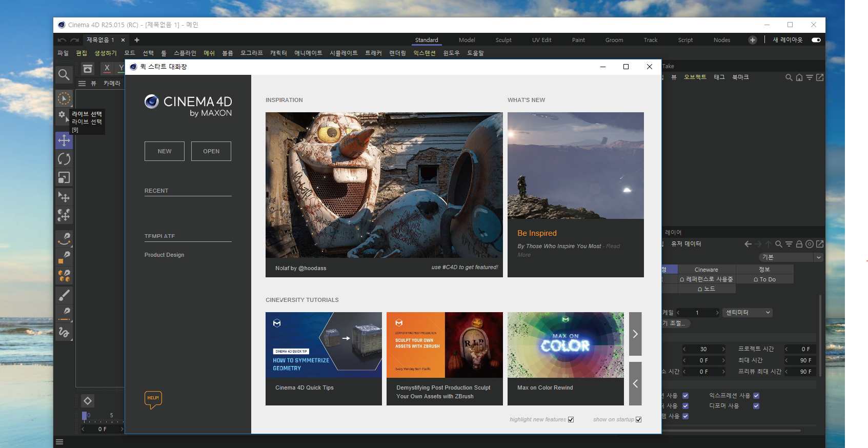The width and height of the screenshot is (868, 448).
Task: Toggle the 익스프레션 사용 checkbox
Action: (756, 396)
